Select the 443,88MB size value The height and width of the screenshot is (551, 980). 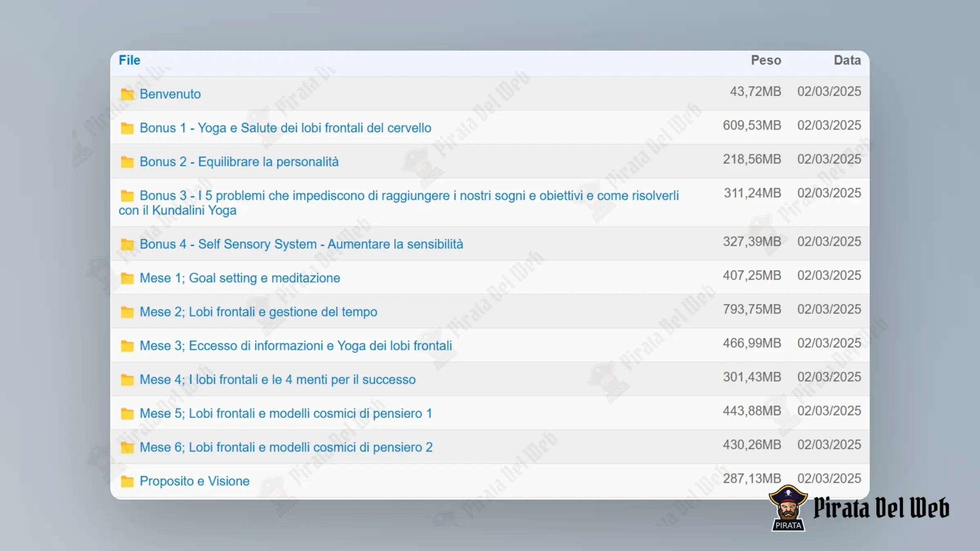[x=752, y=411]
